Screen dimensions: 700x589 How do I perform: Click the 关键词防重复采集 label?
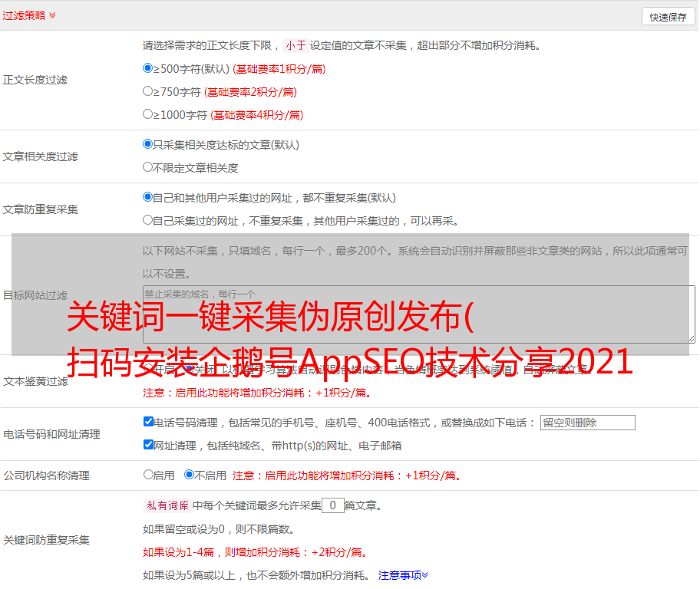(x=46, y=540)
